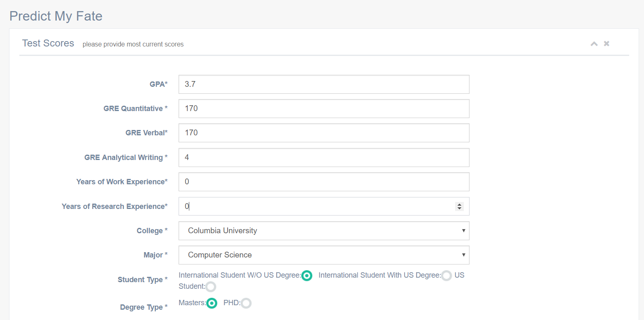Collapse the Test Scores panel chevron
The height and width of the screenshot is (320, 644).
(594, 44)
